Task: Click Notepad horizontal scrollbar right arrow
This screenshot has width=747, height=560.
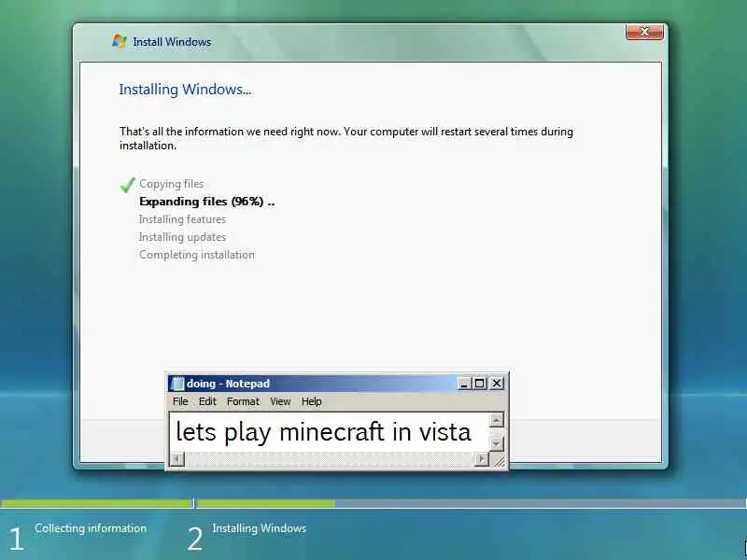Action: pyautogui.click(x=482, y=458)
